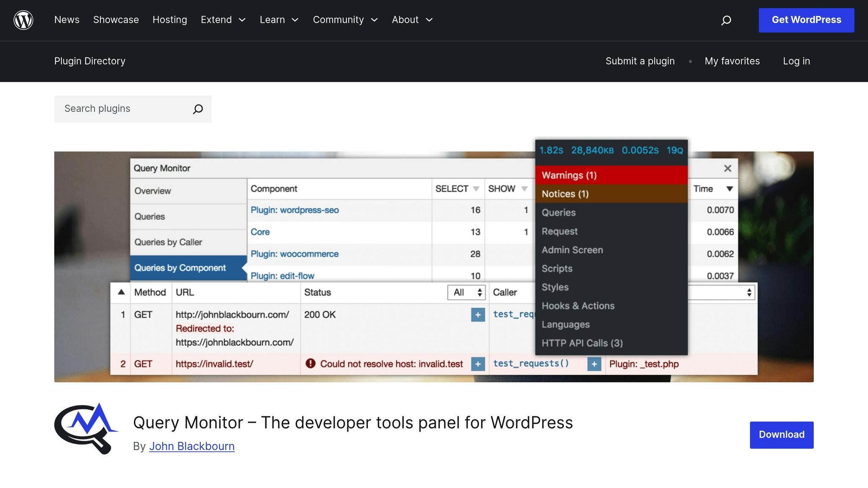Open site search magnifier in top navigation
Screen dimensions: 868x488
(726, 20)
